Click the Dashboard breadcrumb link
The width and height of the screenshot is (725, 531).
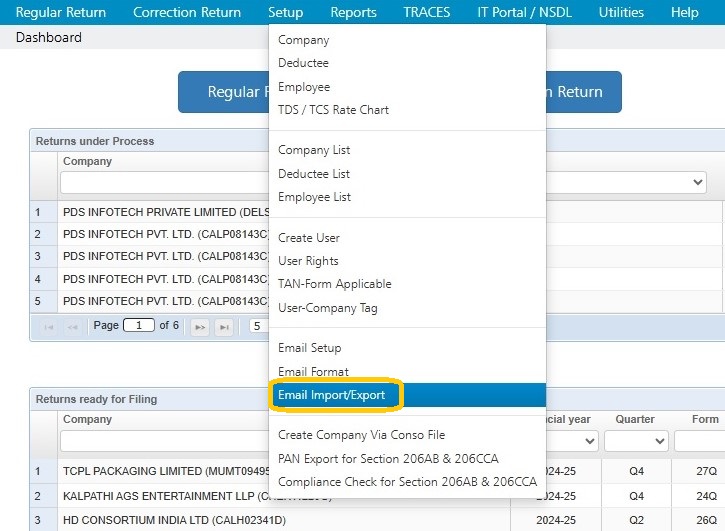pyautogui.click(x=49, y=37)
